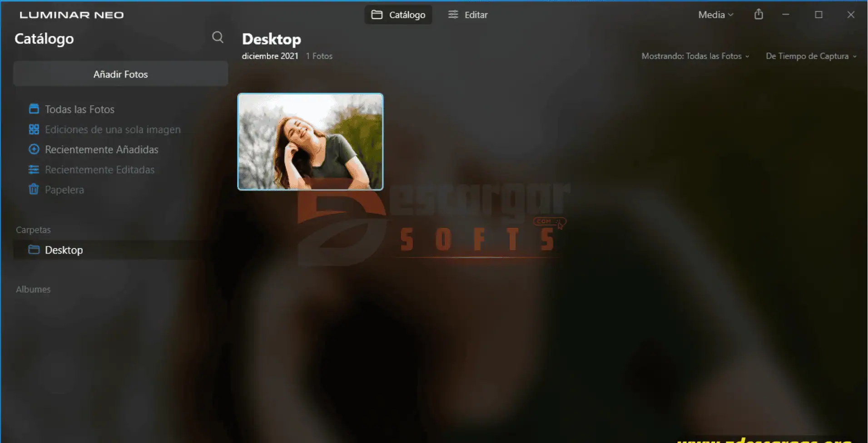Select the woman portrait photo thumbnail
Image resolution: width=868 pixels, height=443 pixels.
pyautogui.click(x=310, y=142)
